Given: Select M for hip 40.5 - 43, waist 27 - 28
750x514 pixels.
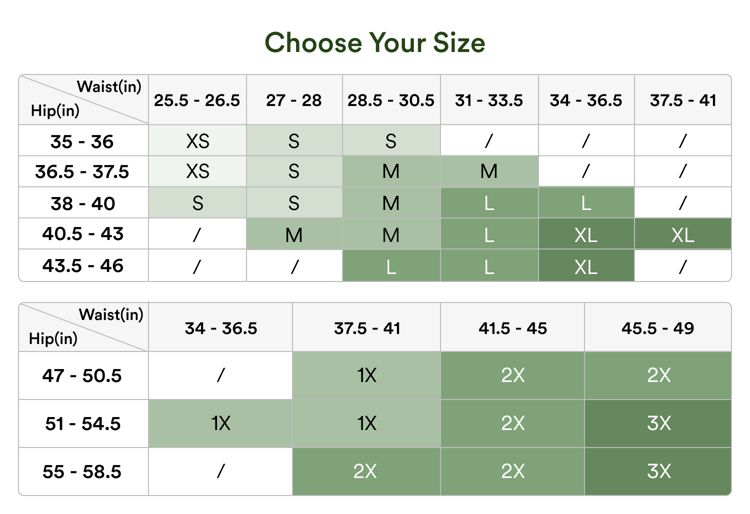Looking at the screenshot, I should pyautogui.click(x=294, y=235).
